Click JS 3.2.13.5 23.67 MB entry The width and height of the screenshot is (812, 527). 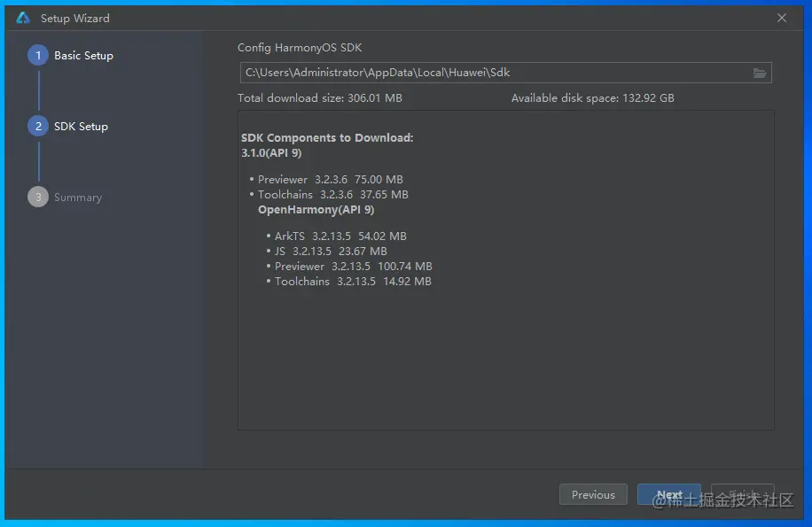331,252
